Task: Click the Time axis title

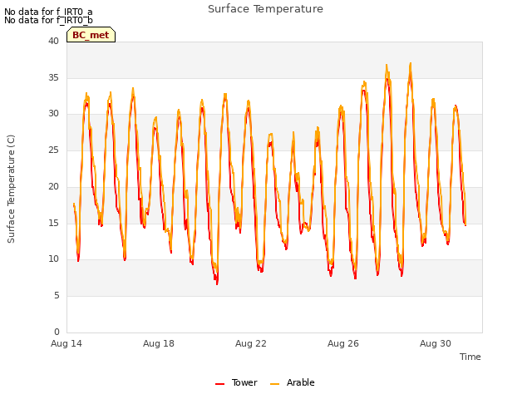Action: (x=470, y=357)
